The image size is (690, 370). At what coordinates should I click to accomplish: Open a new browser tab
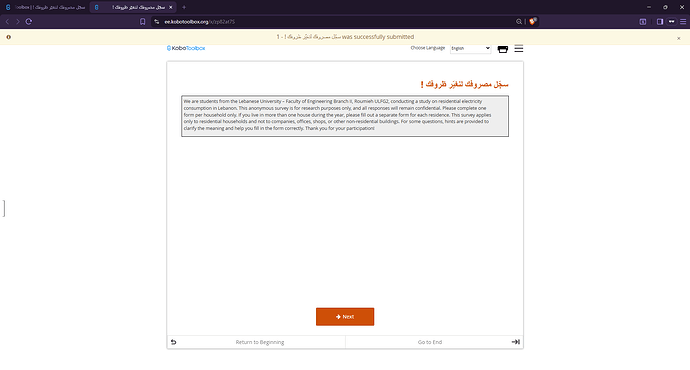[x=184, y=7]
